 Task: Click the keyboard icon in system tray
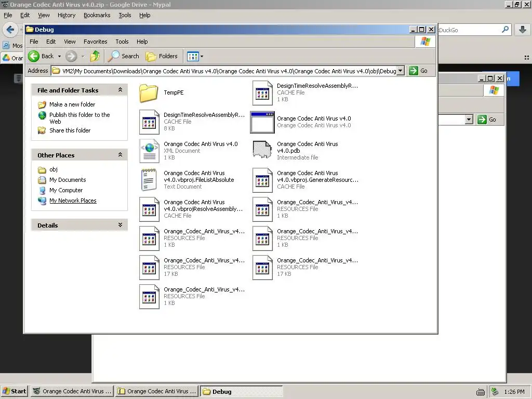[481, 392]
